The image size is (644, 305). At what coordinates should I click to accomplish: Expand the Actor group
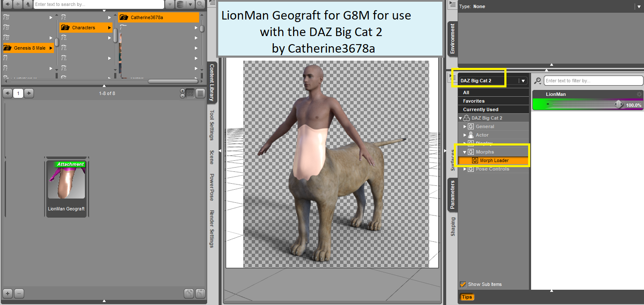(465, 135)
